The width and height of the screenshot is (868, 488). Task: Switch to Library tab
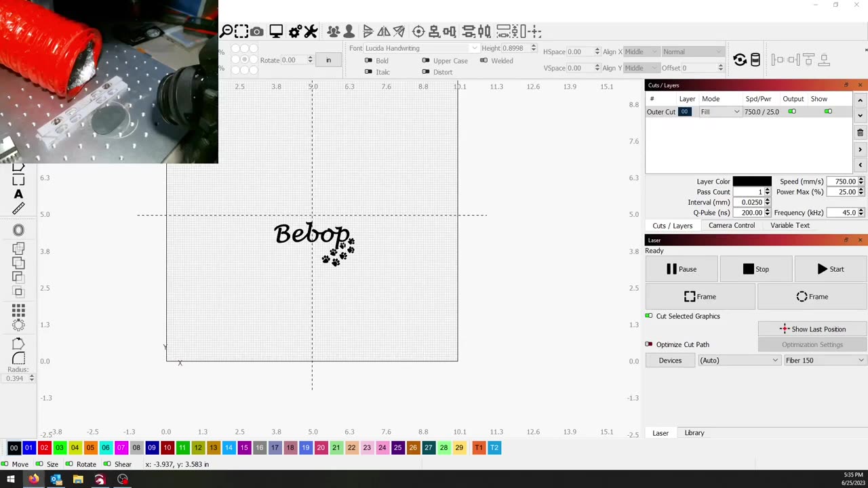point(694,433)
